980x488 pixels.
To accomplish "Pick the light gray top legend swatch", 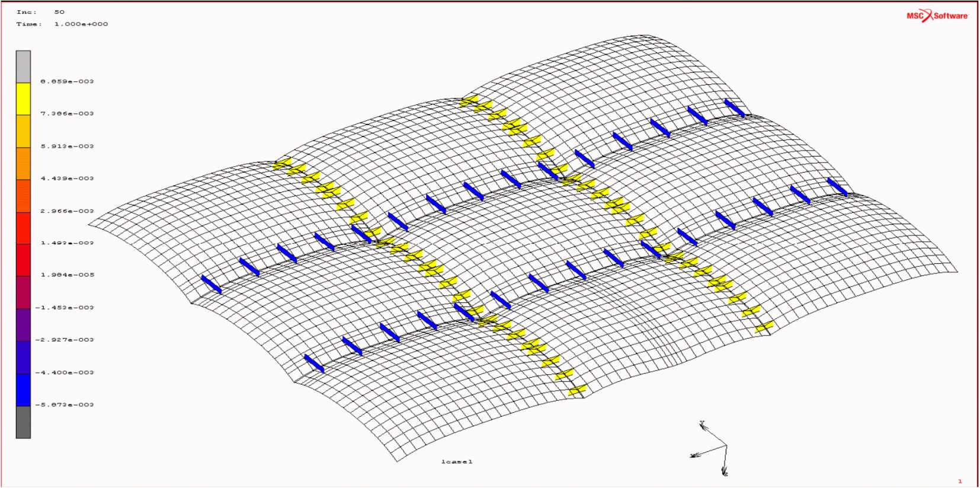I will click(x=23, y=66).
